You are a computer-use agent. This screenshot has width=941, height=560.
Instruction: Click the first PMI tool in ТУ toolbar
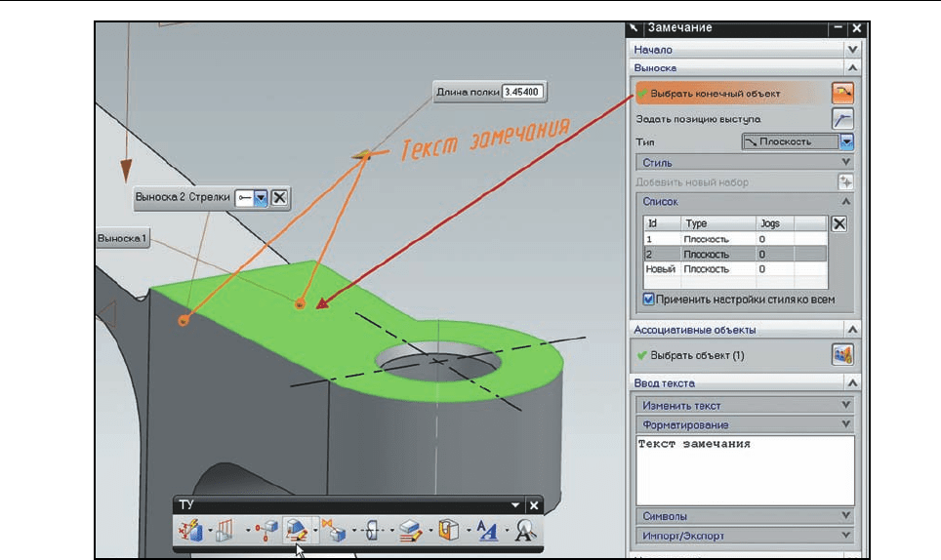pyautogui.click(x=191, y=531)
